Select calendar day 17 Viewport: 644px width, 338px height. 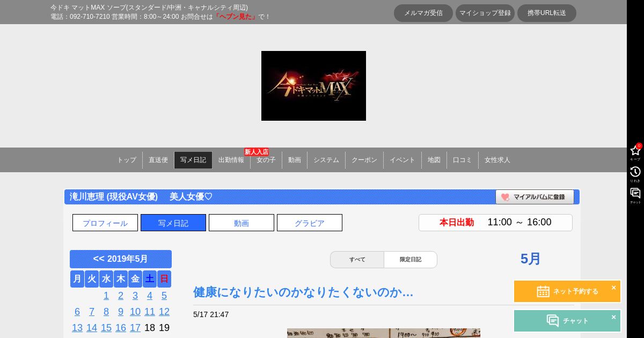coord(135,328)
